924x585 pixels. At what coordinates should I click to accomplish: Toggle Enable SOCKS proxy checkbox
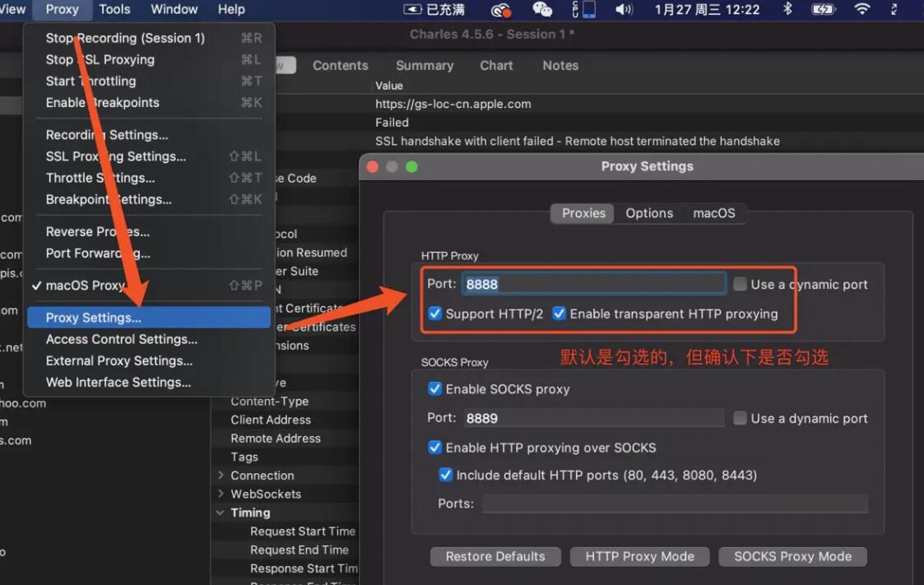tap(435, 389)
